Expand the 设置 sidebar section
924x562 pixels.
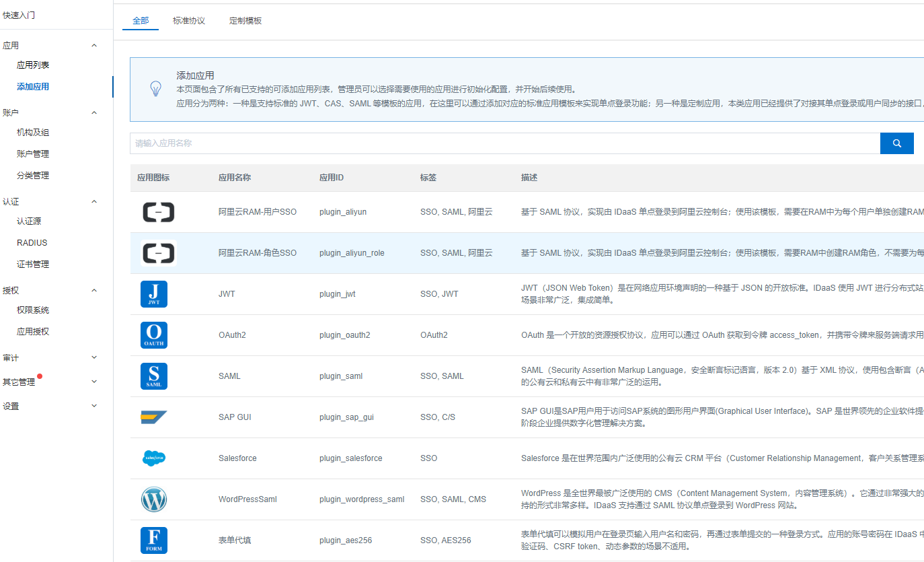94,406
